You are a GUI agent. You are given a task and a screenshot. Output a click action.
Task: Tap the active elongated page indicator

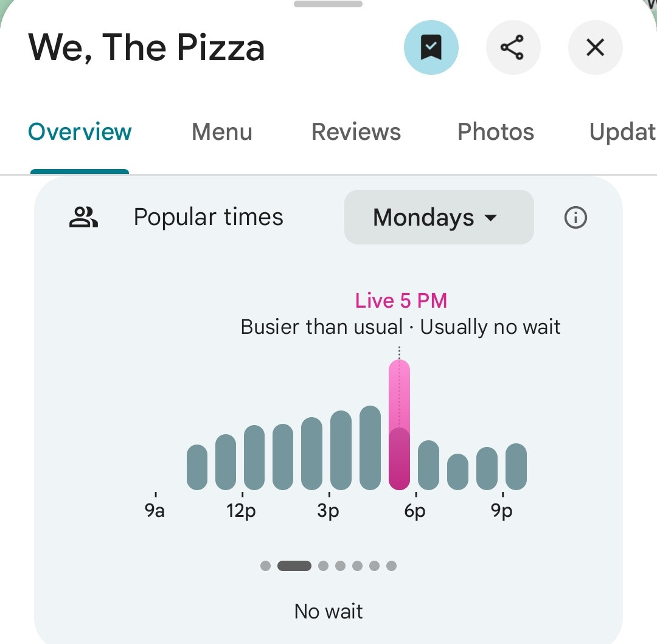[294, 566]
